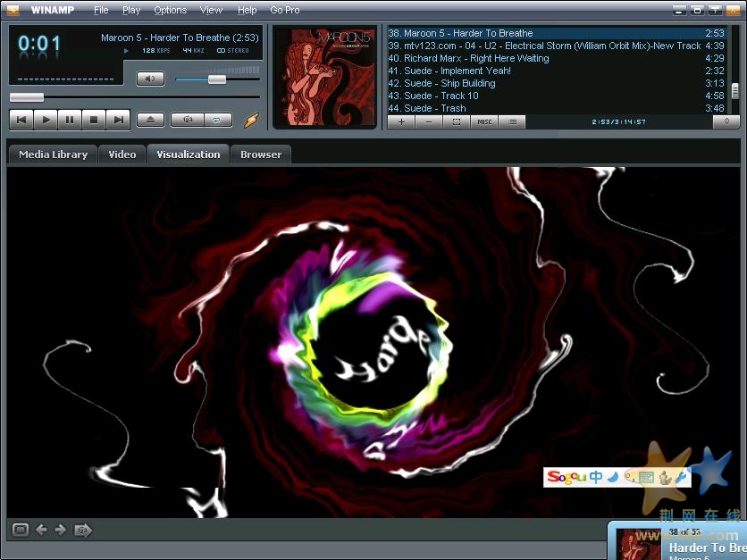This screenshot has height=560, width=747.
Task: Stop playback with the Stop button
Action: coord(94,120)
